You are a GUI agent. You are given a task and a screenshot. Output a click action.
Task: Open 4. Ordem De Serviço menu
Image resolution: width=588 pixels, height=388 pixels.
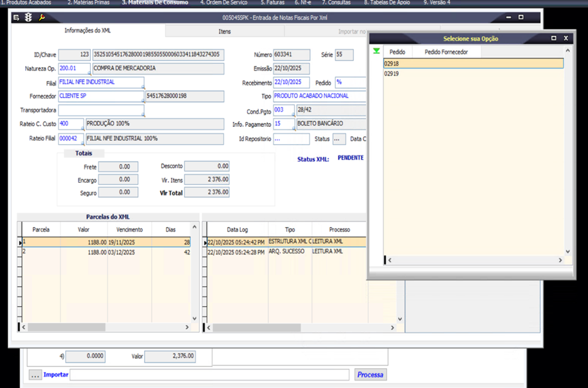pyautogui.click(x=224, y=3)
